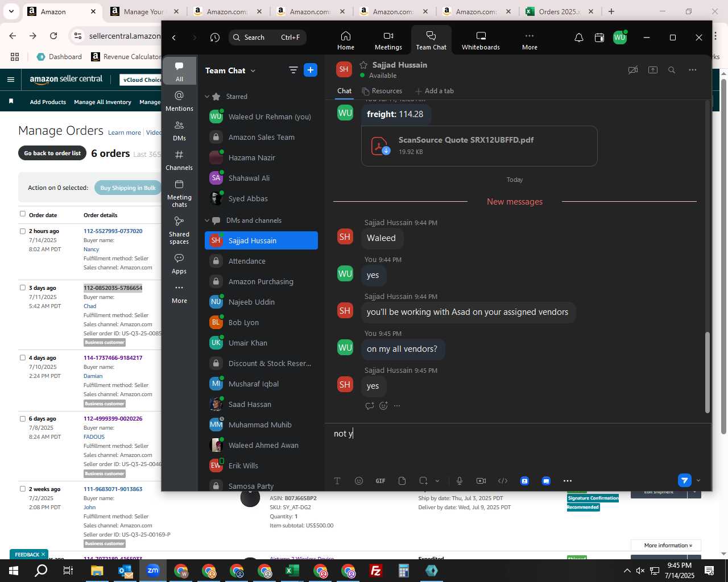Reply to the last 'yes' message icon

(x=370, y=406)
